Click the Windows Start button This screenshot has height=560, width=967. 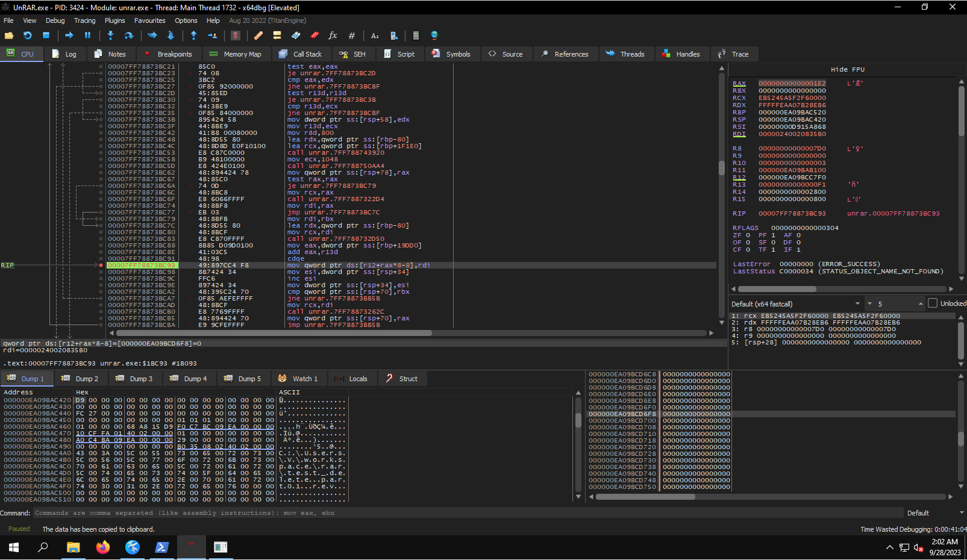[14, 547]
